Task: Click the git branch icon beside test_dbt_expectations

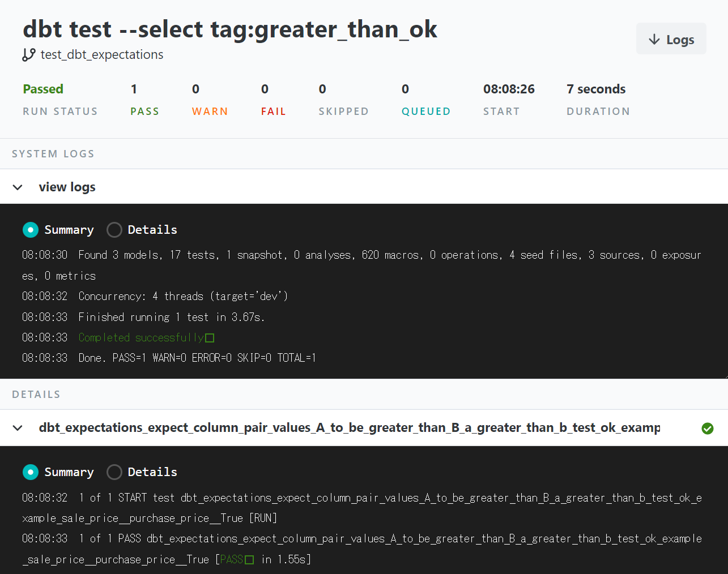Action: coord(29,54)
